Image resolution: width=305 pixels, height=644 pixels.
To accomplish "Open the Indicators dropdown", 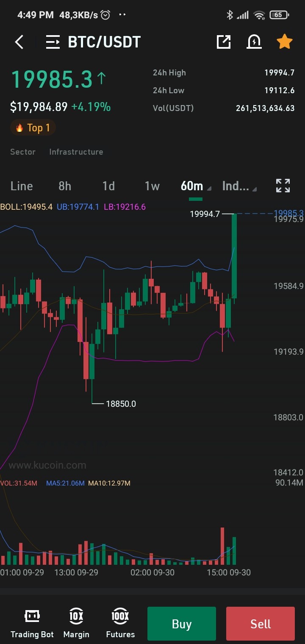I will coord(239,186).
